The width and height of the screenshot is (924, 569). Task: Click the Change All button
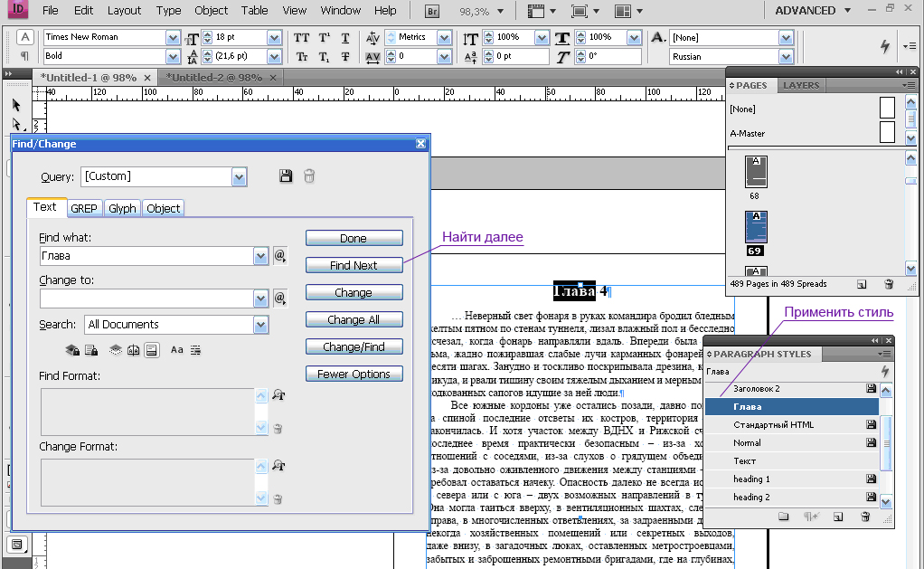(354, 319)
